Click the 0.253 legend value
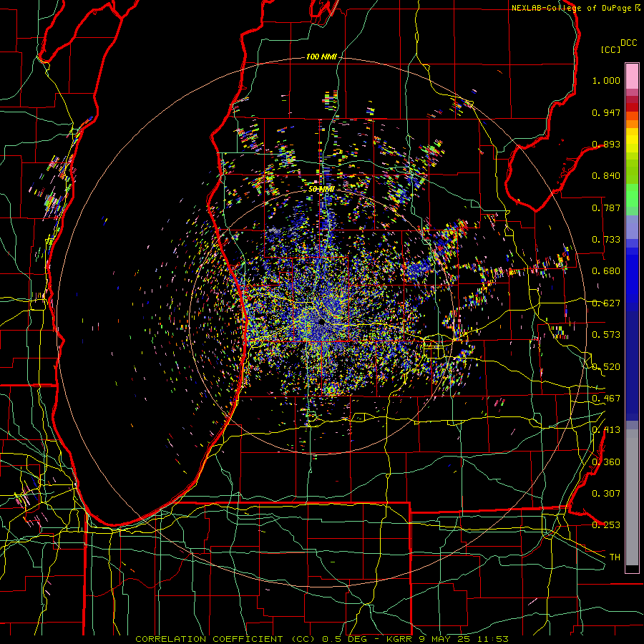Image resolution: width=644 pixels, height=644 pixels. click(x=606, y=525)
